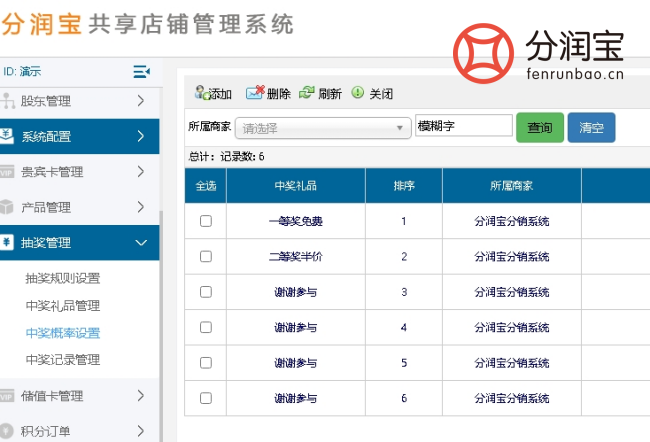
Task: Click the 积分订单 coin icon
Action: pyautogui.click(x=7, y=431)
